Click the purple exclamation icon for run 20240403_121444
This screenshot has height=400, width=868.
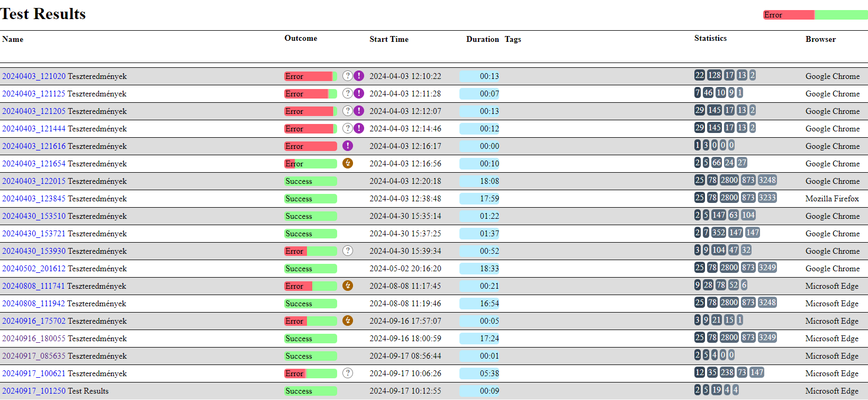coord(359,128)
